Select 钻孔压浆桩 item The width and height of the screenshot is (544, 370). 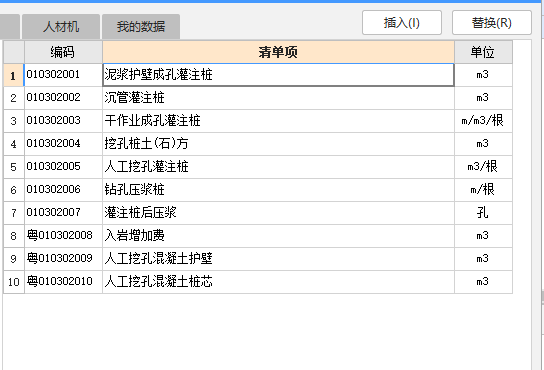point(278,190)
